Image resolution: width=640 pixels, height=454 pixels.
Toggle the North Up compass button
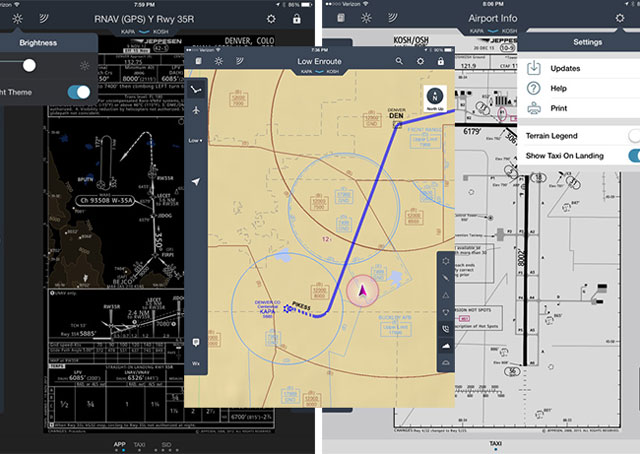tap(435, 98)
